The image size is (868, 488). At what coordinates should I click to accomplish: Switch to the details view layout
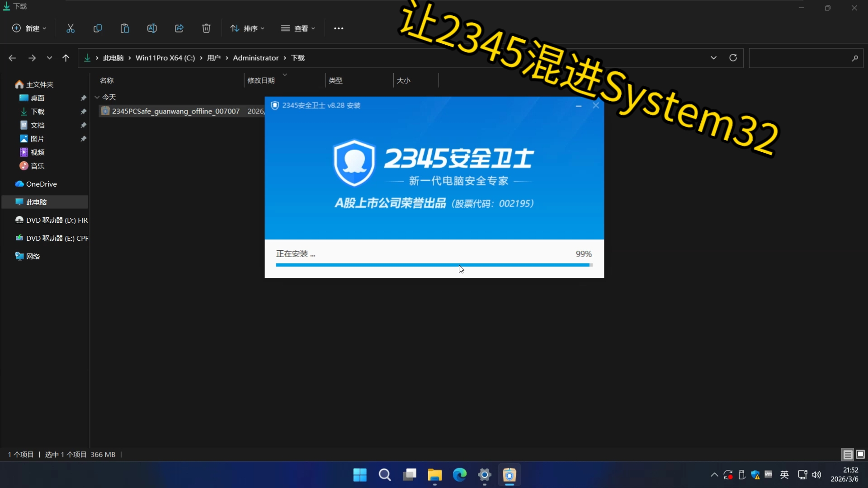point(848,454)
